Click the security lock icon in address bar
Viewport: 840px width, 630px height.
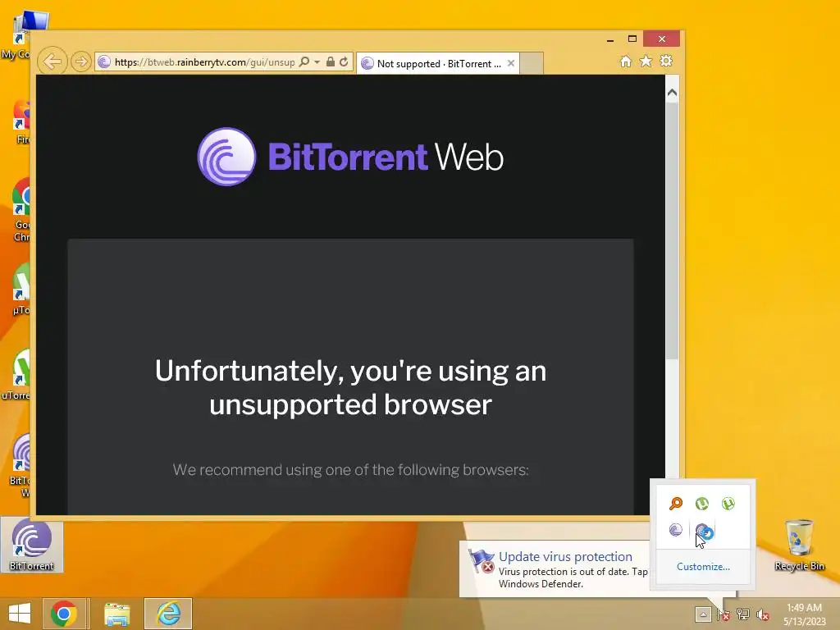(x=331, y=62)
